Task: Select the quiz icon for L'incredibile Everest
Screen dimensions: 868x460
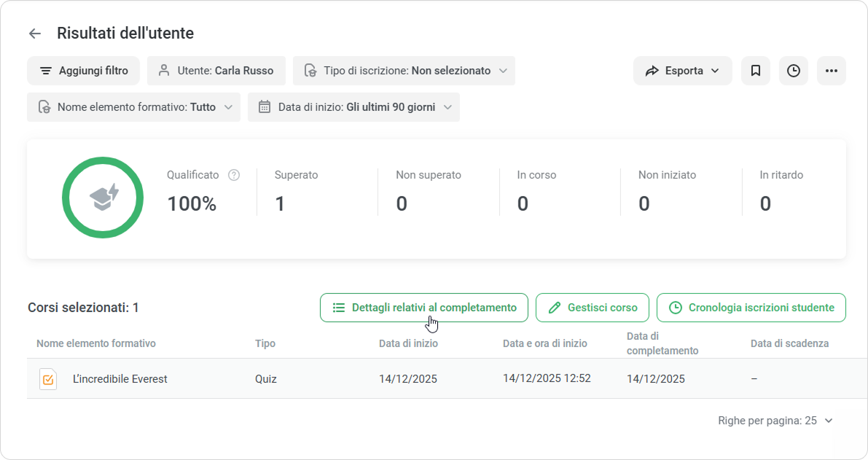Action: coord(48,379)
